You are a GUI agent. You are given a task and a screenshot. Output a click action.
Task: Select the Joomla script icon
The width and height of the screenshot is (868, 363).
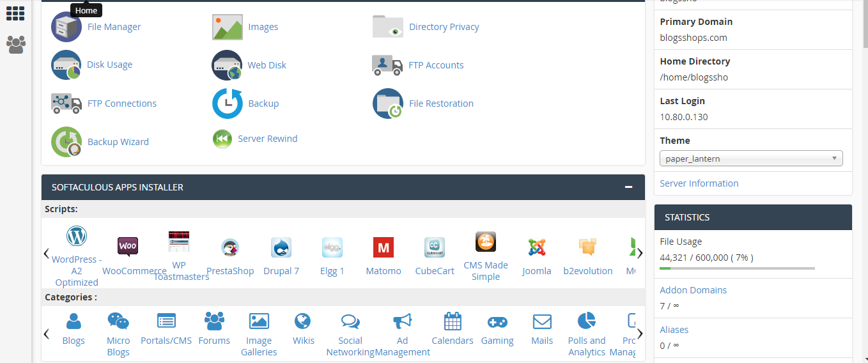tap(537, 247)
